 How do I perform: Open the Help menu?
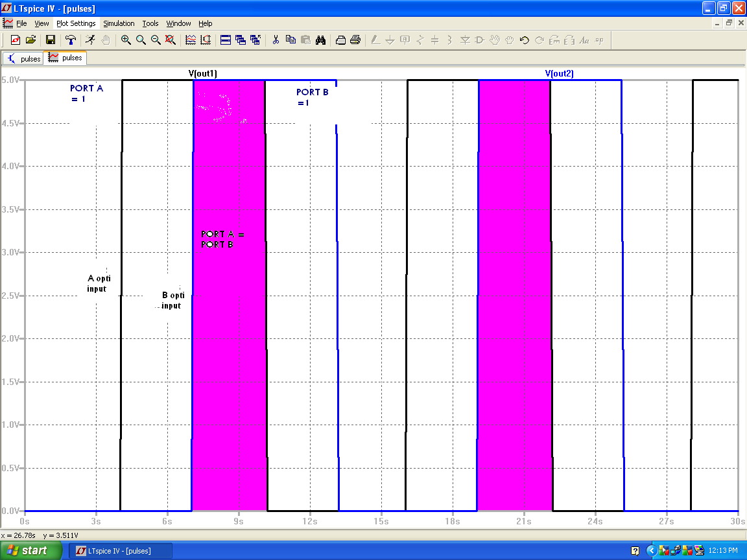click(x=206, y=23)
